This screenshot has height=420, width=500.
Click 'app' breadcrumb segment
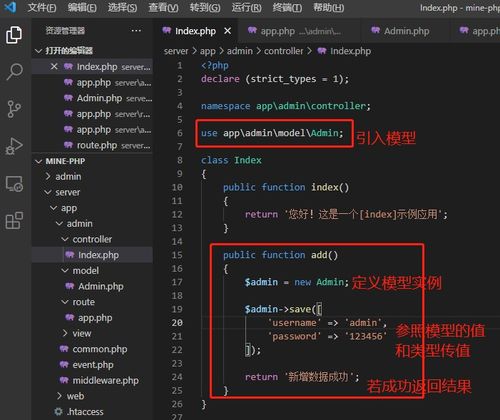pyautogui.click(x=208, y=51)
